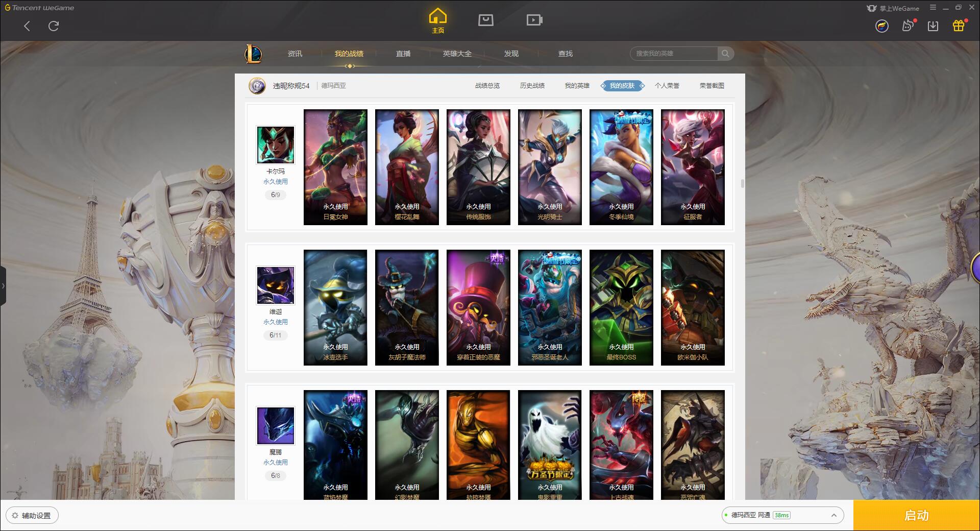980x531 pixels.
Task: Click the 维迦 champion portrait
Action: click(276, 285)
